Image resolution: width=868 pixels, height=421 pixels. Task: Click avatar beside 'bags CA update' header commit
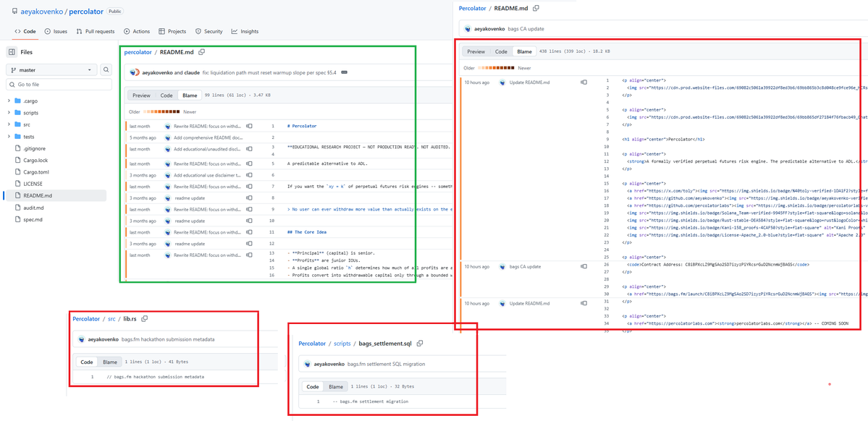coord(467,28)
